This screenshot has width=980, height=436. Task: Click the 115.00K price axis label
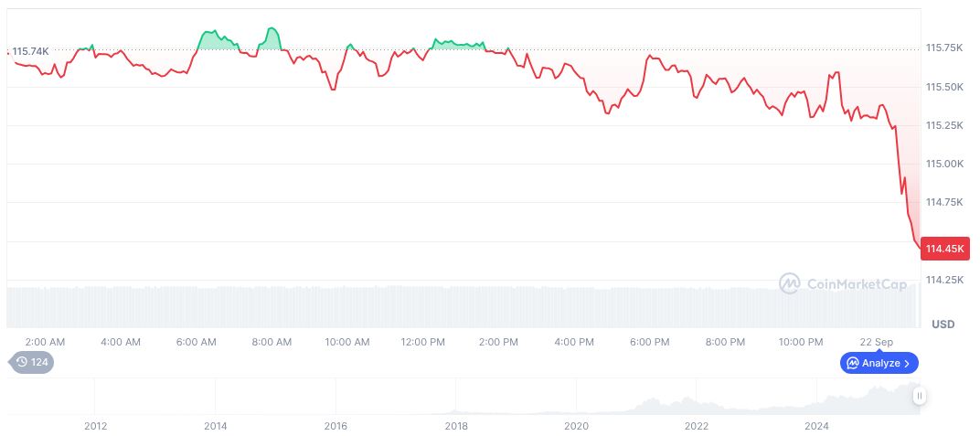point(944,164)
